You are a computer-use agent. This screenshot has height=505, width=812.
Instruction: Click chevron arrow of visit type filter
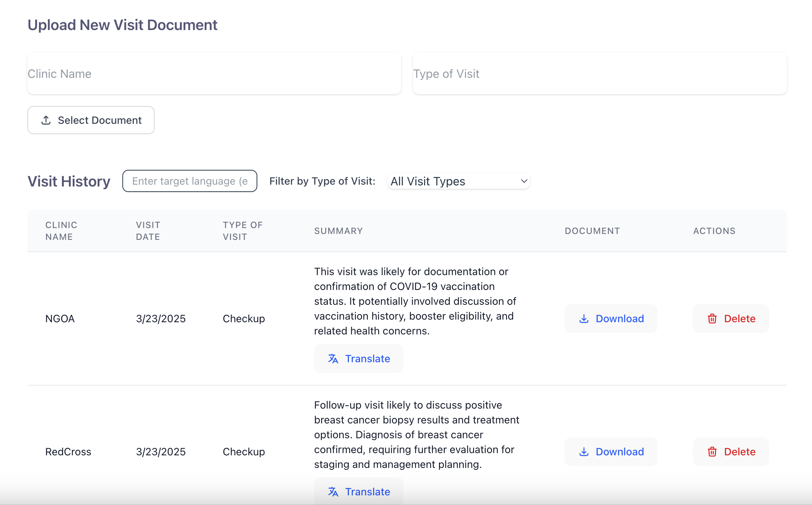524,181
